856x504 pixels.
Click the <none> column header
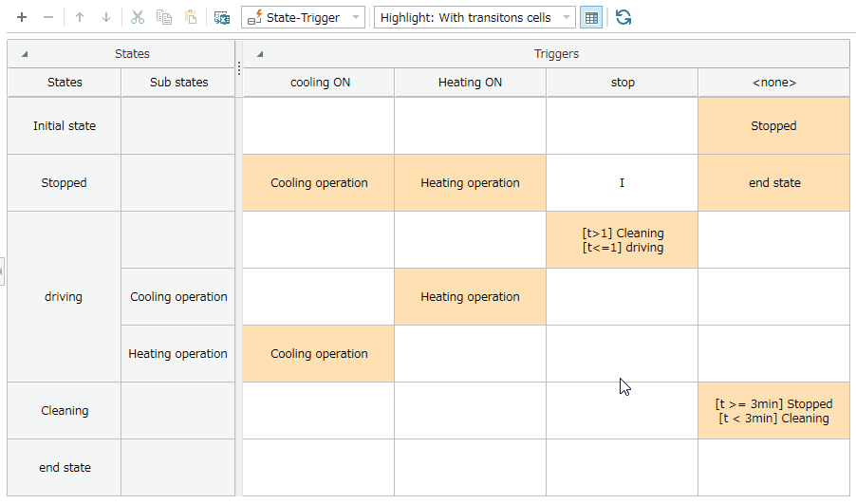click(774, 83)
